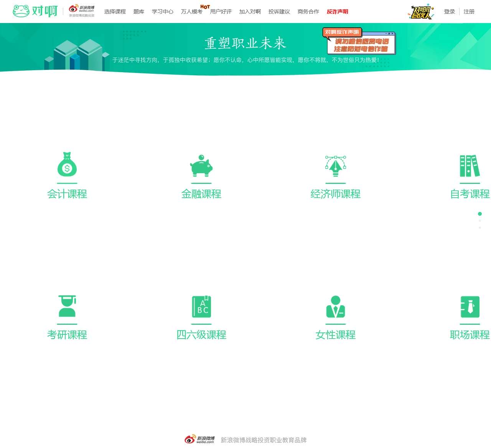Select the person icon for 女性课程
This screenshot has height=448, width=491.
coord(336,306)
